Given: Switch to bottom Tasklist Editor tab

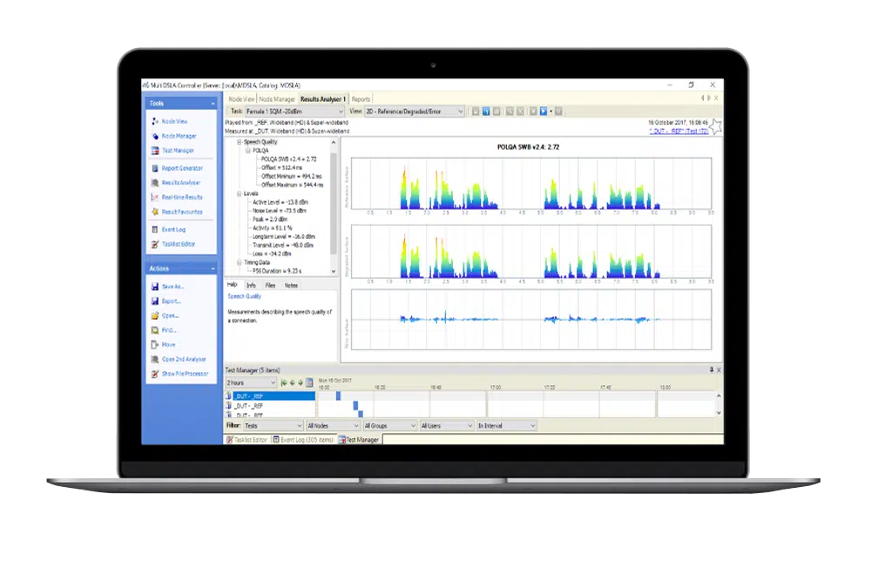Looking at the screenshot, I should 247,440.
